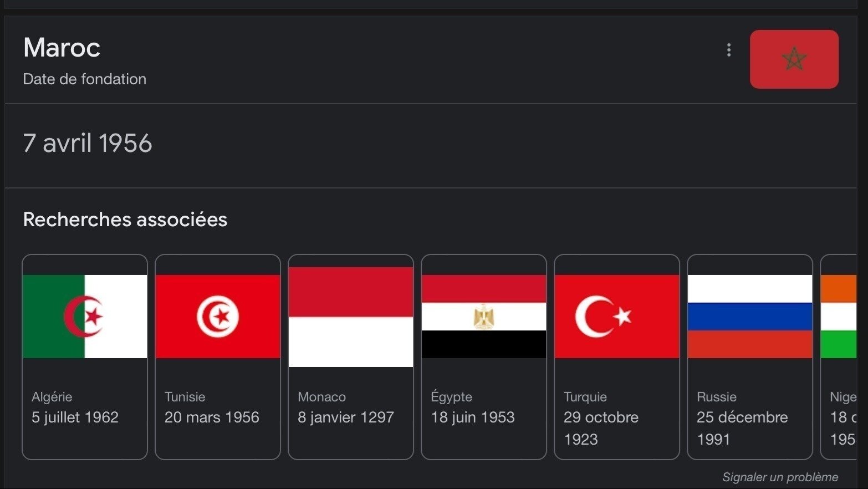The height and width of the screenshot is (489, 868).
Task: Select the Algérie related search card
Action: coord(84,356)
